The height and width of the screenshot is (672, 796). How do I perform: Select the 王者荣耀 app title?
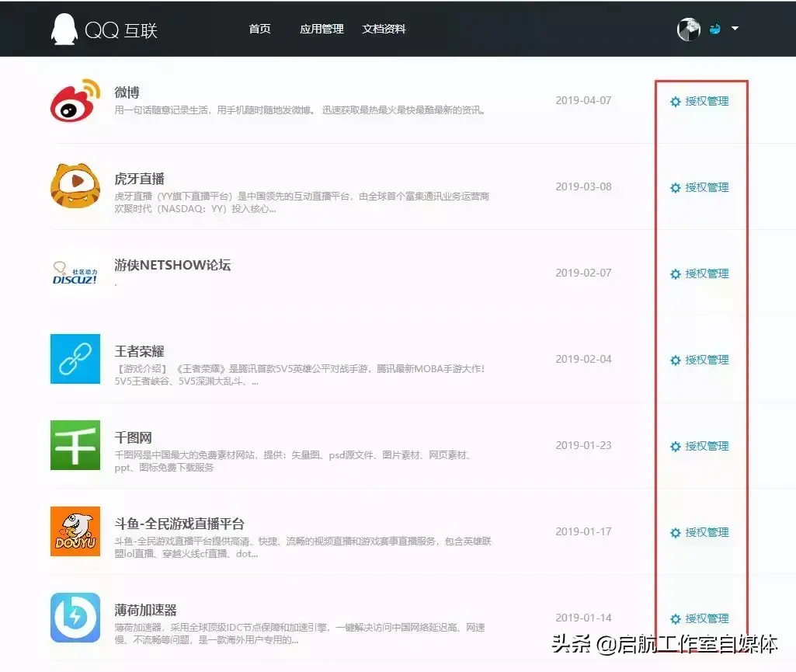[x=140, y=351]
